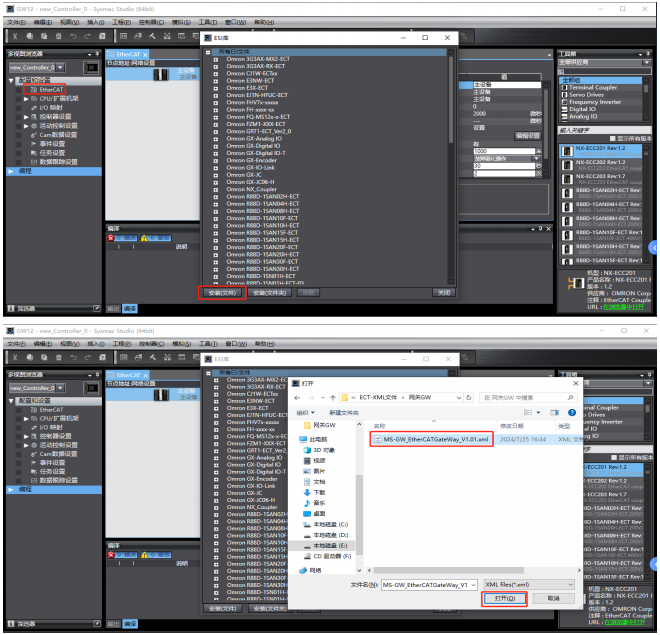Select CD 驱动器 (F:) drive
This screenshot has width=660, height=635.
332,556
